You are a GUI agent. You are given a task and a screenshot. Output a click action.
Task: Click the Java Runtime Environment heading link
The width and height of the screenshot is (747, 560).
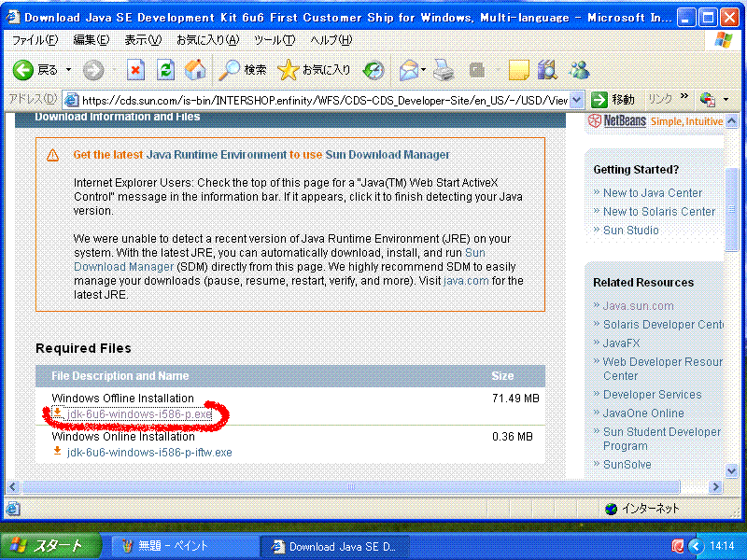(x=217, y=155)
